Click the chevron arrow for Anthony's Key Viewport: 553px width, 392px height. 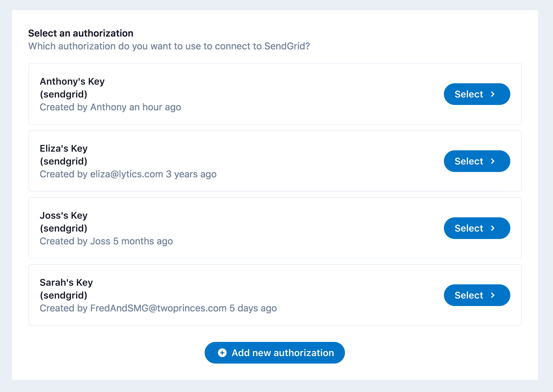click(493, 94)
